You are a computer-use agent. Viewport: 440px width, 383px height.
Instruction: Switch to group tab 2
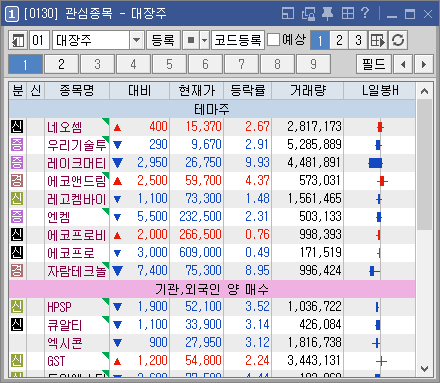[62, 64]
